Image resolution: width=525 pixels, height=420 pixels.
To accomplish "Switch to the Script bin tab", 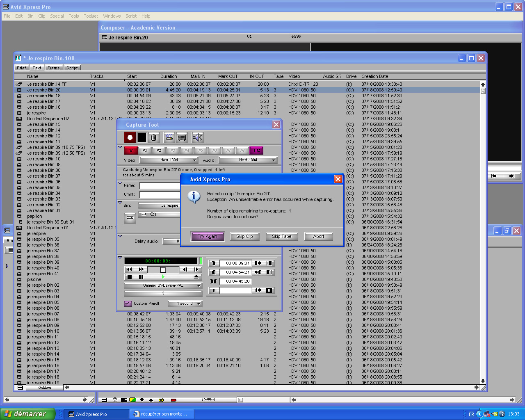I will 72,68.
